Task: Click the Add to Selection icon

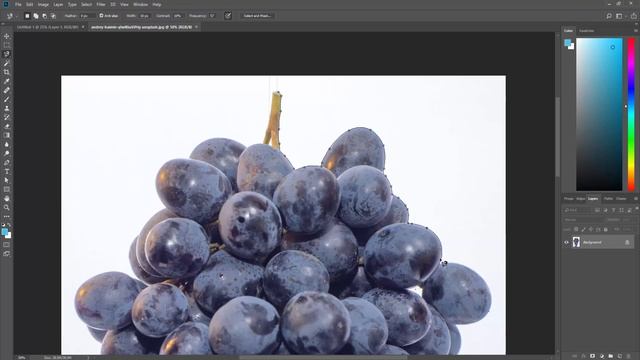Action: [36, 16]
